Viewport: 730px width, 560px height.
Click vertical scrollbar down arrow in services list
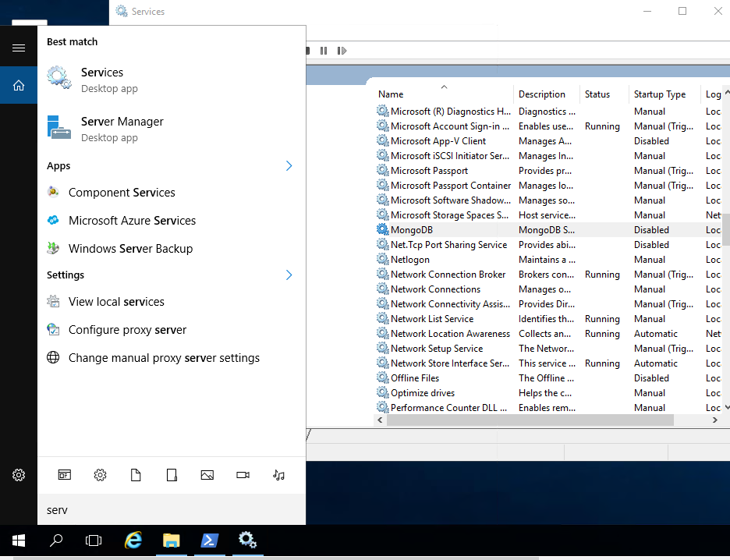tap(727, 408)
